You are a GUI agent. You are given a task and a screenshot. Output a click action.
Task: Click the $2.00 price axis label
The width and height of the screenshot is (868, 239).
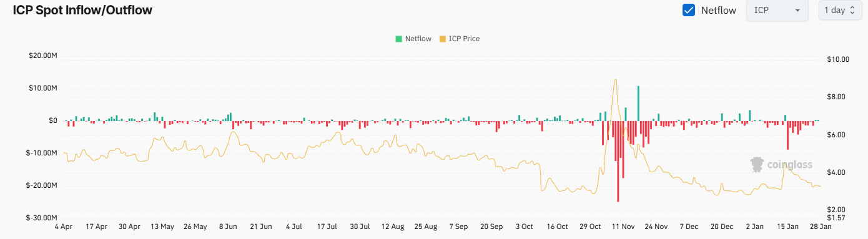point(836,210)
